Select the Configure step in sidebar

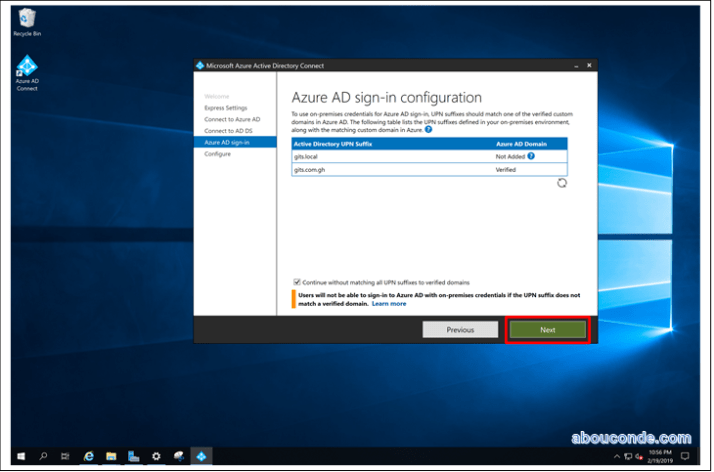[x=217, y=154]
